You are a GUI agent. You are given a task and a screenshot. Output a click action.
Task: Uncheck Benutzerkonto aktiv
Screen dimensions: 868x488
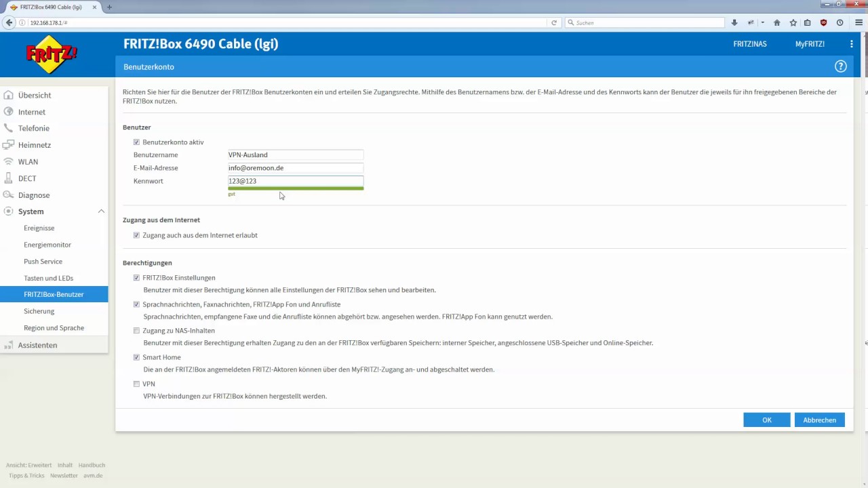pyautogui.click(x=136, y=142)
